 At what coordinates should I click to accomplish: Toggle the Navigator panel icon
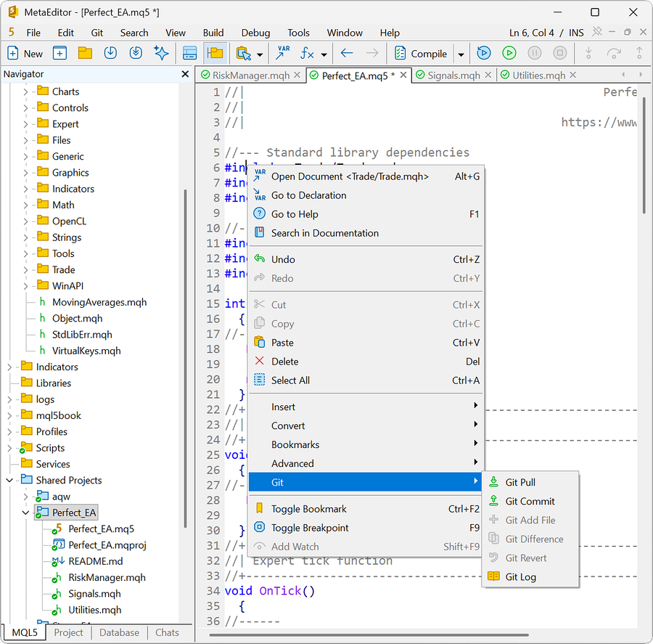point(215,53)
